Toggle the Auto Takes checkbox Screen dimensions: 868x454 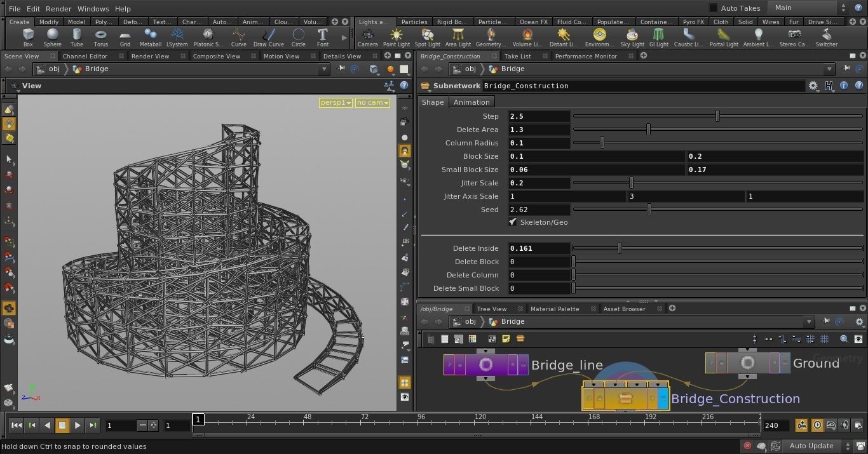click(713, 8)
